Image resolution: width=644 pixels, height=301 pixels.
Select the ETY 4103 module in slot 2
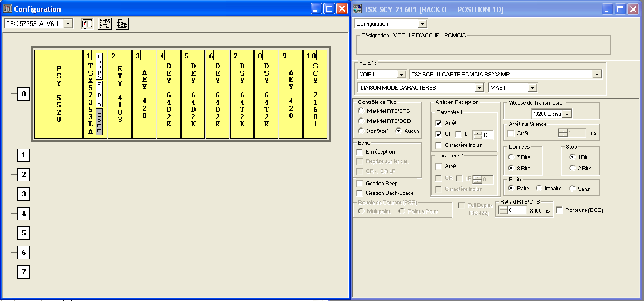click(119, 93)
